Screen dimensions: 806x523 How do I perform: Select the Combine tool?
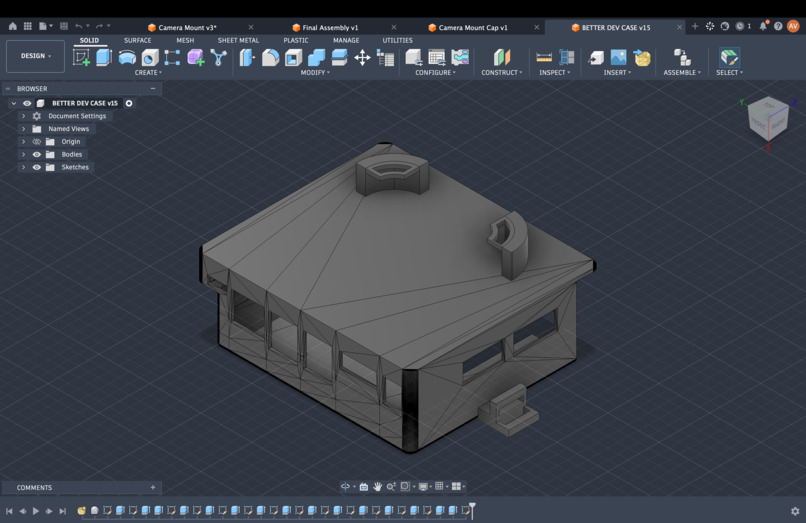(317, 58)
